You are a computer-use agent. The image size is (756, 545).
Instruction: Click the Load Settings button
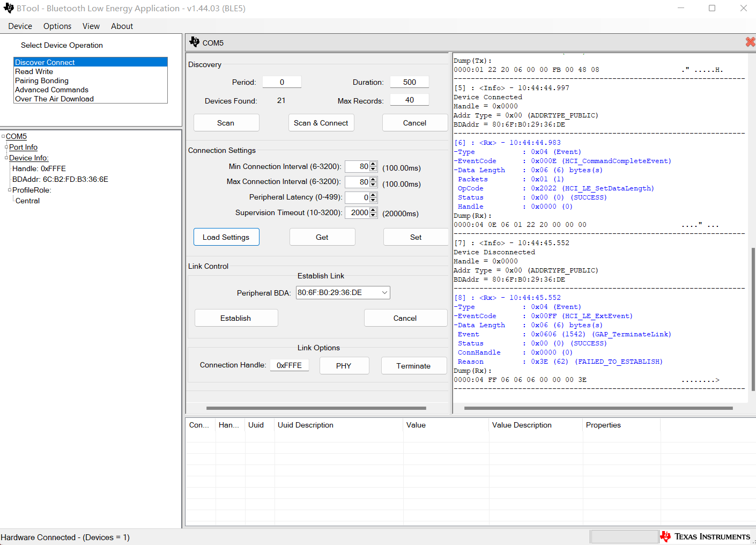tap(226, 237)
